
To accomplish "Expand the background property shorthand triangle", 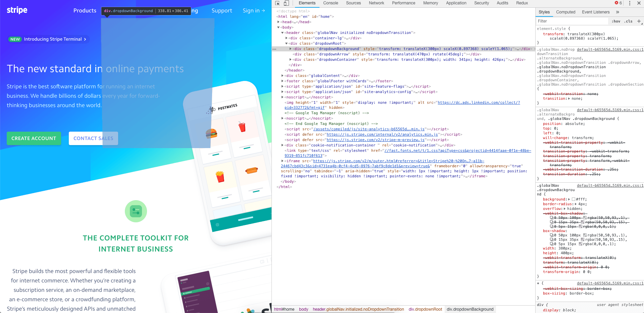I will [569, 199].
